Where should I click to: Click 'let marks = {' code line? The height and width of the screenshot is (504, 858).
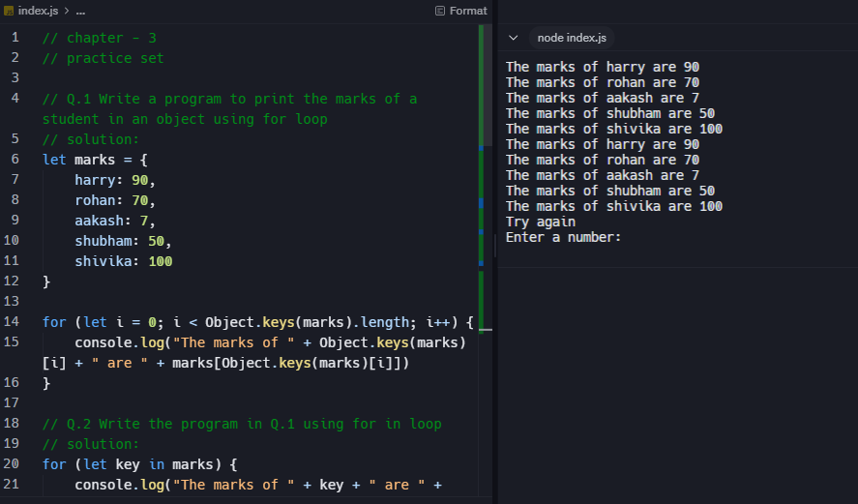pyautogui.click(x=95, y=160)
